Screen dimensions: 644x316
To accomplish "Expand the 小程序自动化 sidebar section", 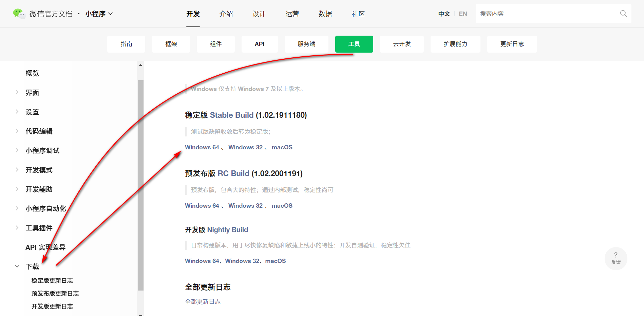I will [x=17, y=208].
